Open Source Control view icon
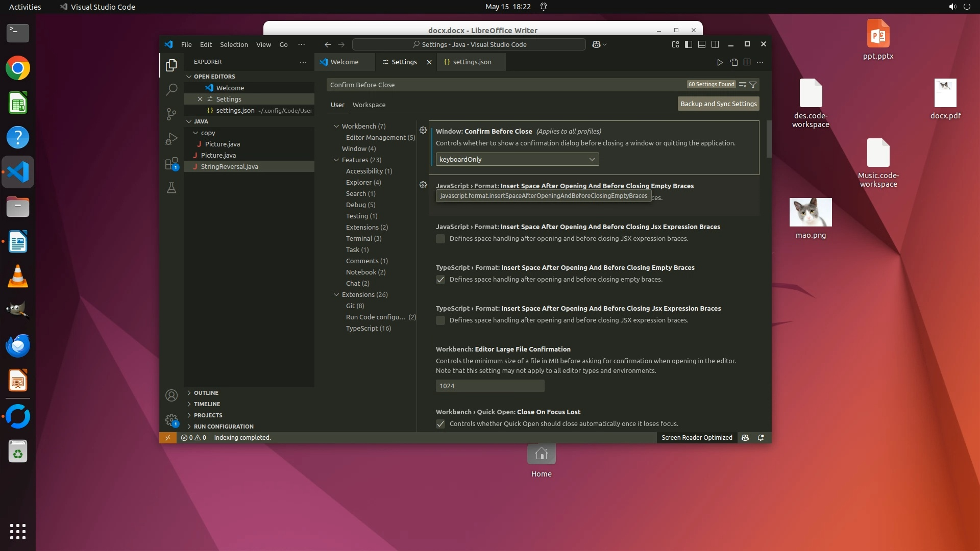This screenshot has height=551, width=980. coord(171,114)
